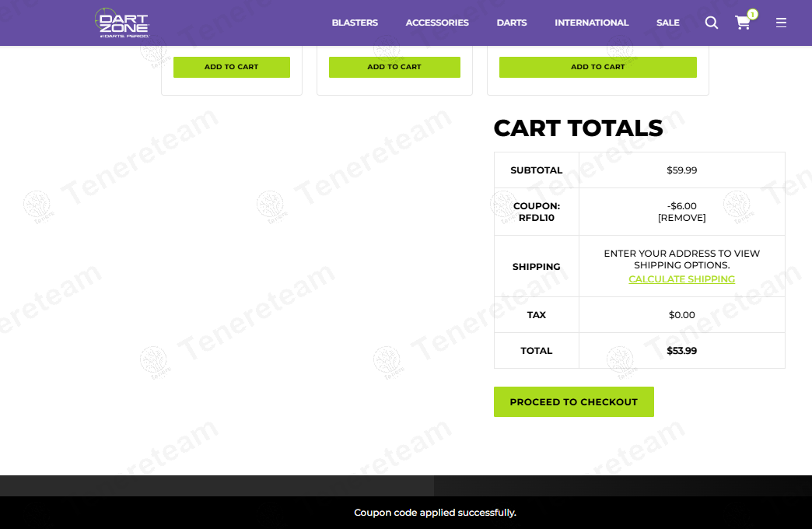Go to the Accessories menu item

click(437, 23)
